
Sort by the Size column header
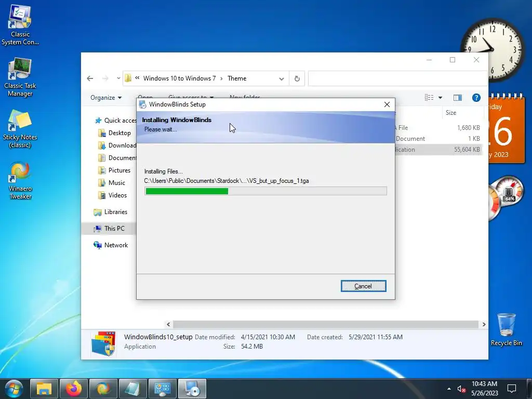click(x=451, y=113)
